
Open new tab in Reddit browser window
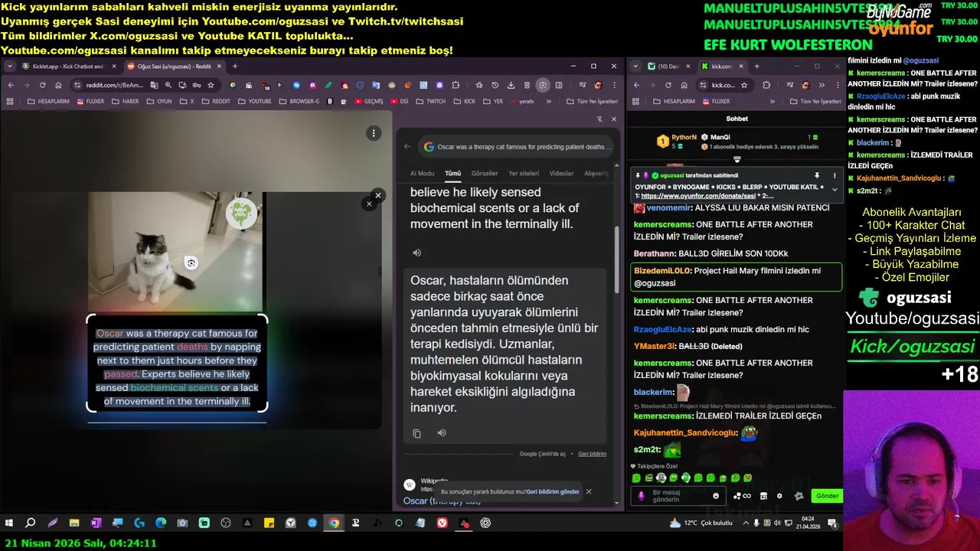234,67
